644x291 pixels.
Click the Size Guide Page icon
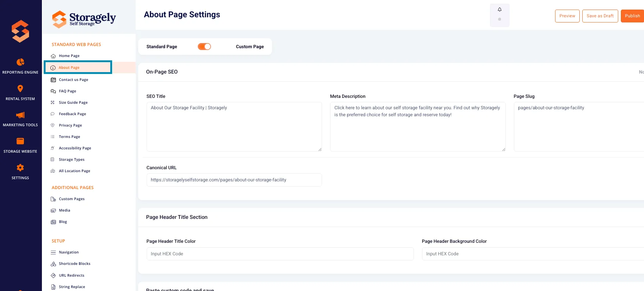pyautogui.click(x=53, y=103)
